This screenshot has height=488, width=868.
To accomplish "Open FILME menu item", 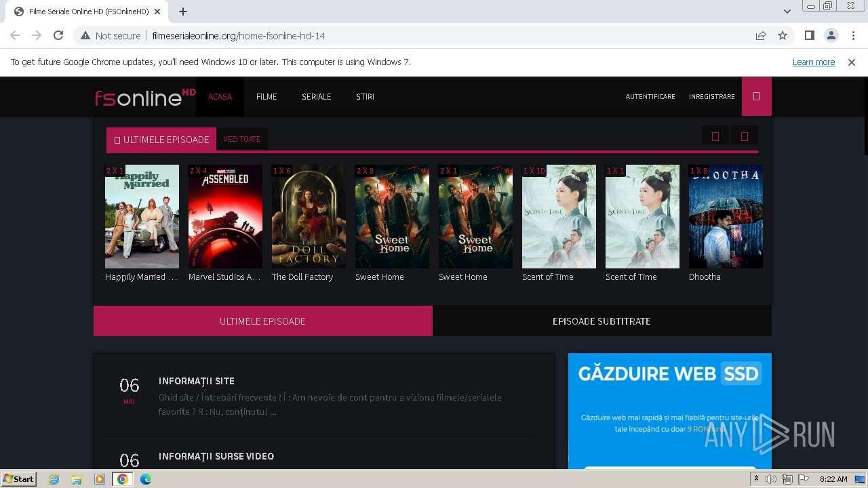I will 267,96.
